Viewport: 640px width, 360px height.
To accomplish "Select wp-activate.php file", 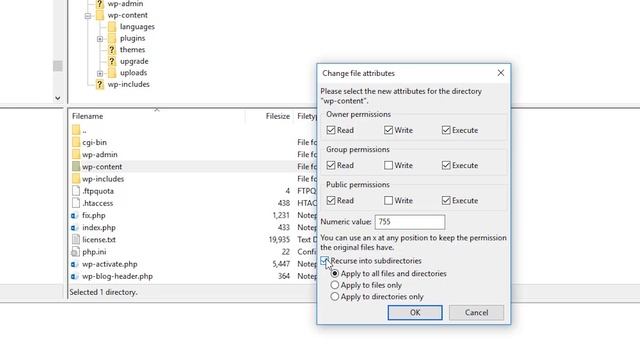I will pyautogui.click(x=193, y=264).
